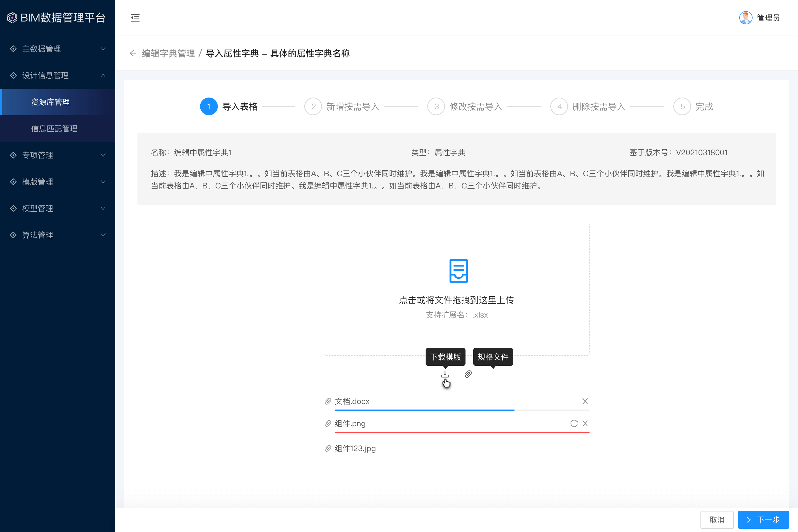Select 资源库管理 submenu item
This screenshot has width=798, height=532.
click(x=50, y=102)
